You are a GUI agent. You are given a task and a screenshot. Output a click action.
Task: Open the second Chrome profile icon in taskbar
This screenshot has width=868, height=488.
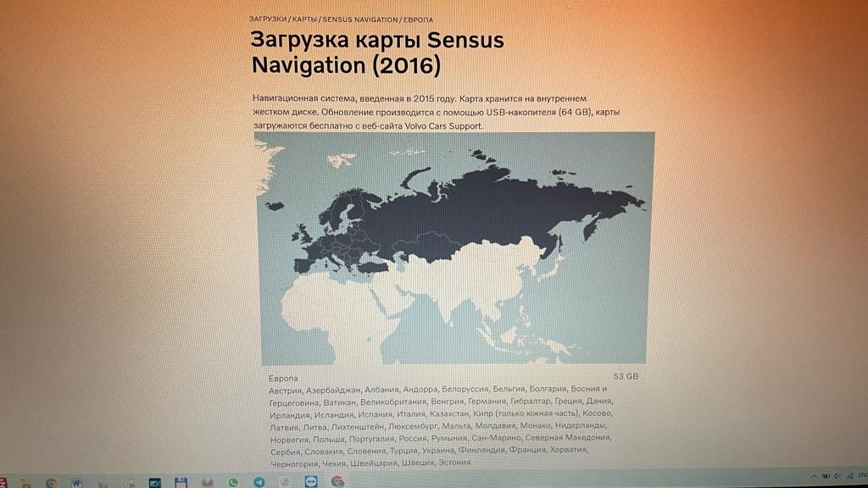[x=337, y=482]
